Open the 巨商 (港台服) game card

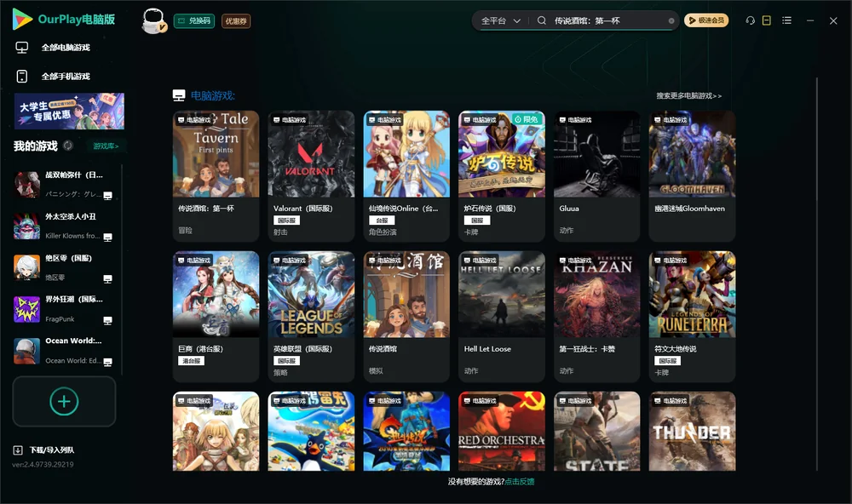(216, 317)
